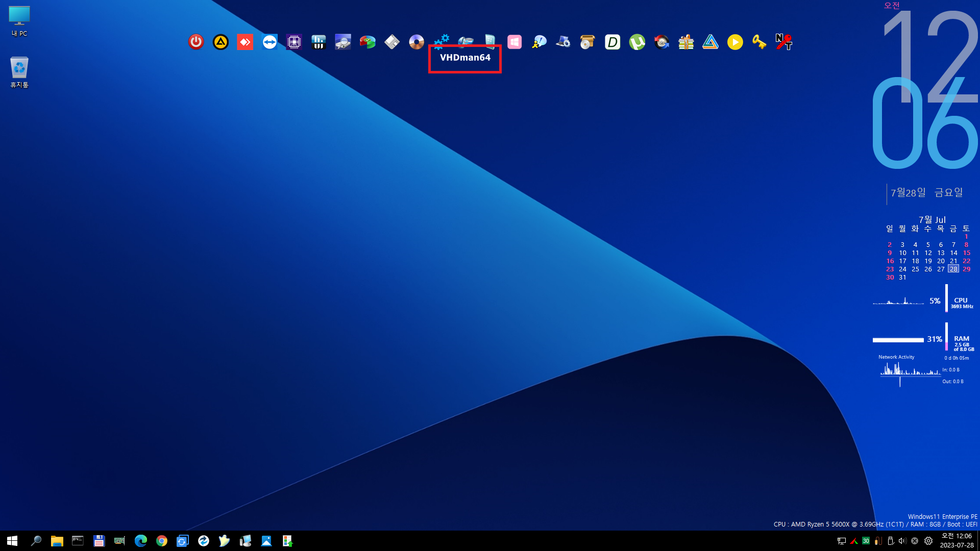Click the list with green arrow taskbar icon
The width and height of the screenshot is (980, 551).
coord(287,541)
